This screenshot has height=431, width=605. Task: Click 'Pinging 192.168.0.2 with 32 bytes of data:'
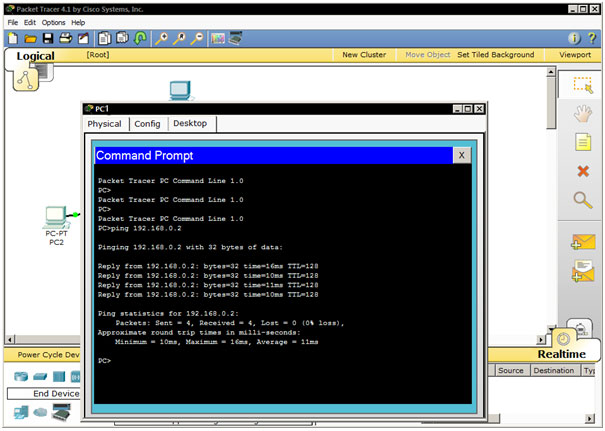(190, 247)
